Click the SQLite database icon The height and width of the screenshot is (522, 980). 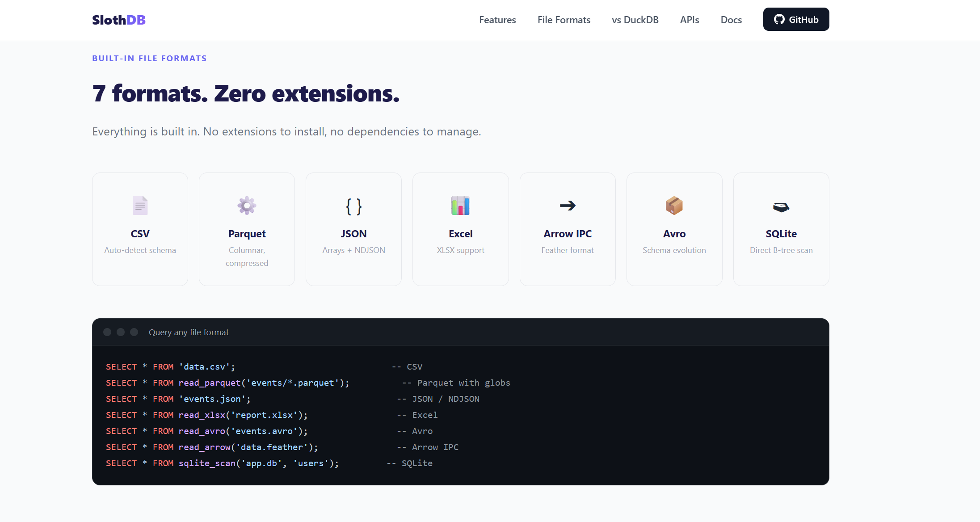(781, 207)
